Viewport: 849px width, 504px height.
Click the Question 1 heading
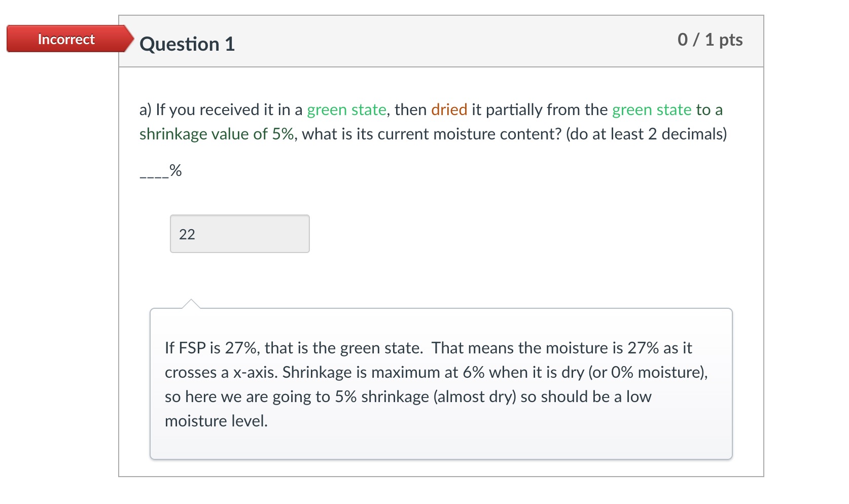tap(187, 44)
